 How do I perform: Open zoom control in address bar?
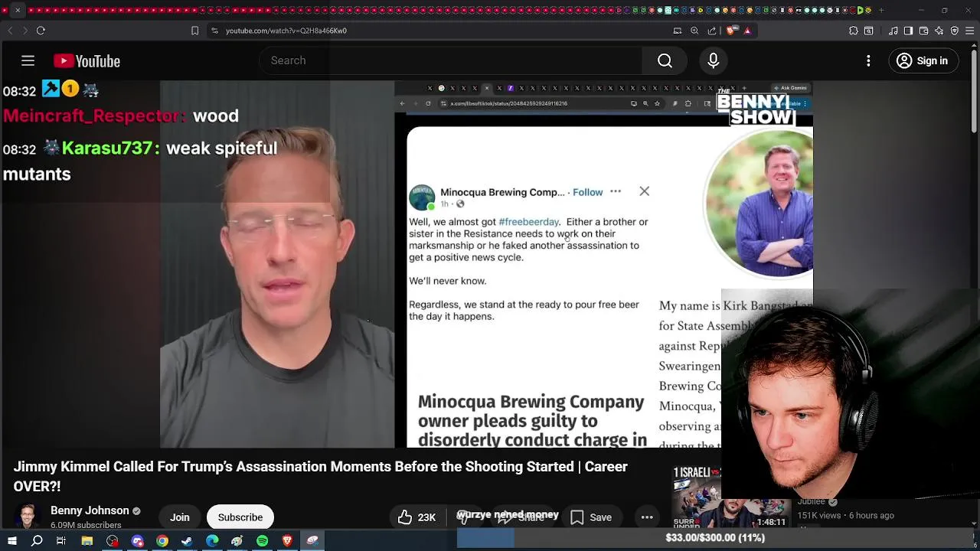(694, 31)
